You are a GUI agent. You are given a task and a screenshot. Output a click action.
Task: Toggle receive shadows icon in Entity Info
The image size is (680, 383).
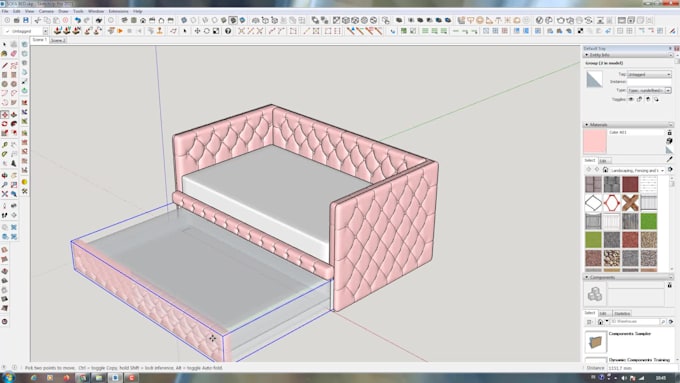click(648, 99)
